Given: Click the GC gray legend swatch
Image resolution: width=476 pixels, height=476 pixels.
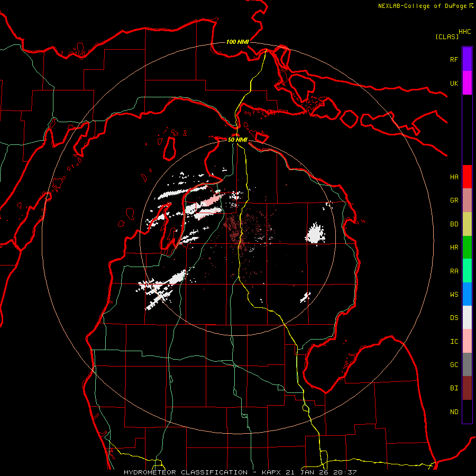Looking at the screenshot, I should coord(467,364).
